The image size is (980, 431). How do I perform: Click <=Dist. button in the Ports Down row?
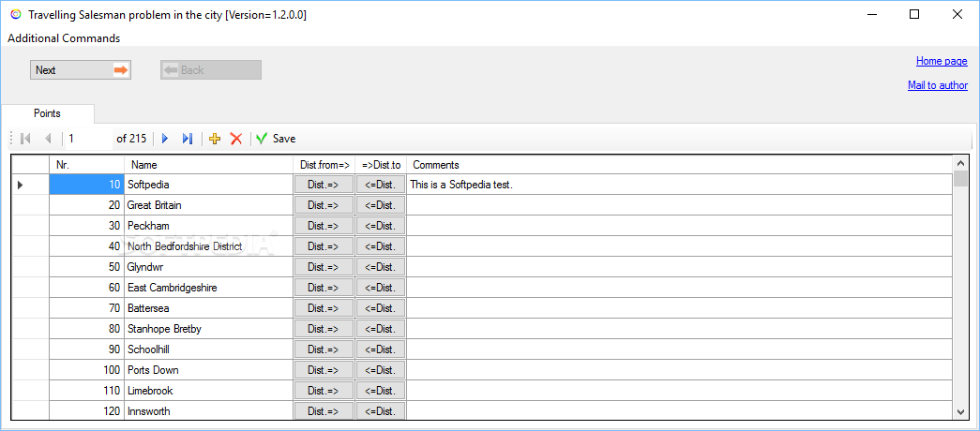381,370
